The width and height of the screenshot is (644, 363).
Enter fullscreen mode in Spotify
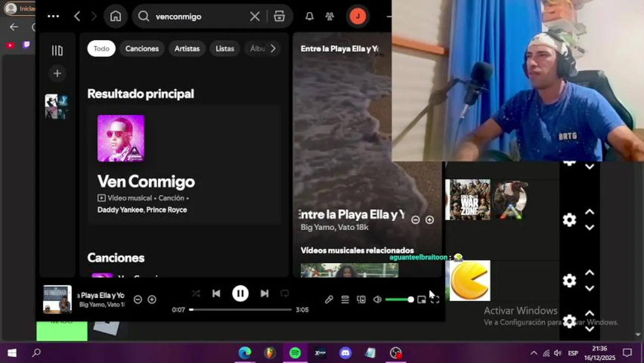435,299
